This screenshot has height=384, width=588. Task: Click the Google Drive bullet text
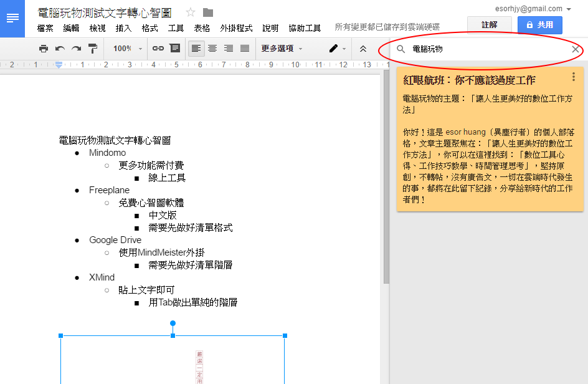115,240
